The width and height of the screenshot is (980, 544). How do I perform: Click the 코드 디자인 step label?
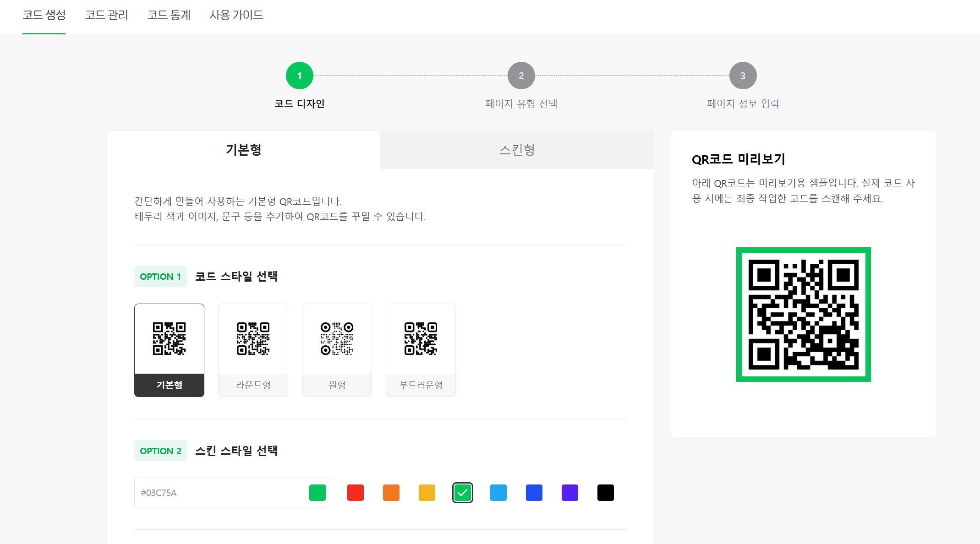(x=300, y=104)
